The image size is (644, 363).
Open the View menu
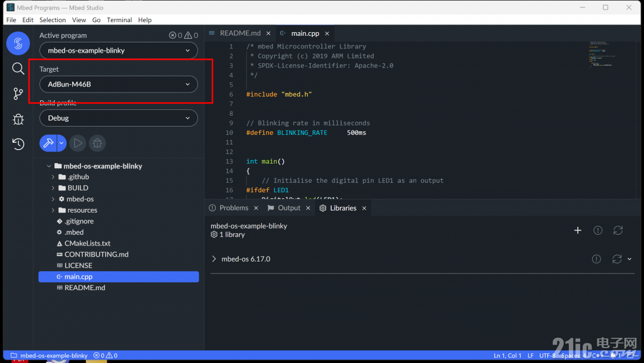79,20
